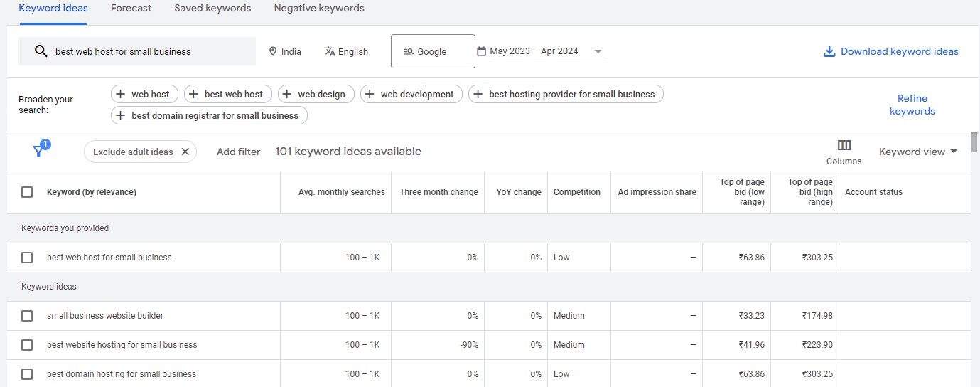Viewport: 980px width, 387px height.
Task: Toggle the select-all keywords header checkbox
Action: pyautogui.click(x=27, y=192)
